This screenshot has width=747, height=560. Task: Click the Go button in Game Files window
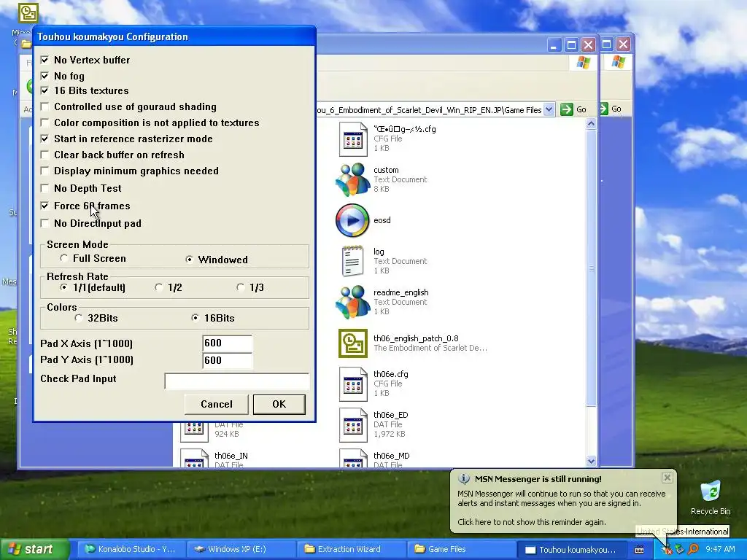[573, 109]
